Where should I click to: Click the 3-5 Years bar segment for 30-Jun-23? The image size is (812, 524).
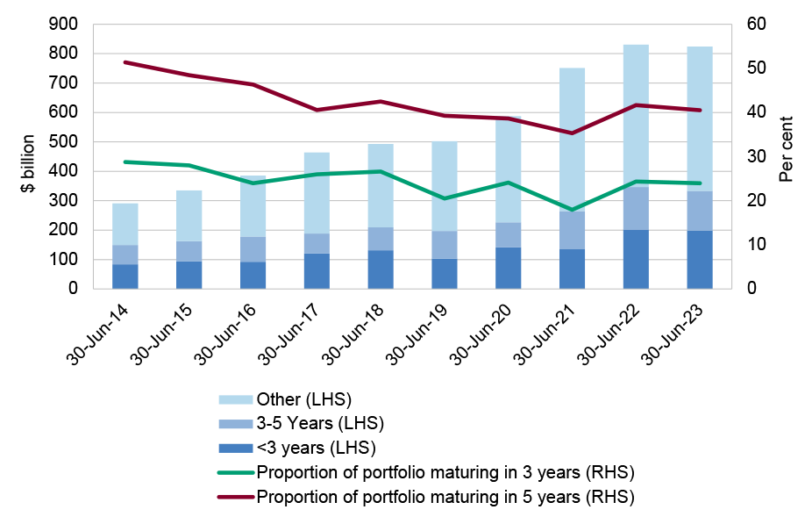pyautogui.click(x=700, y=211)
